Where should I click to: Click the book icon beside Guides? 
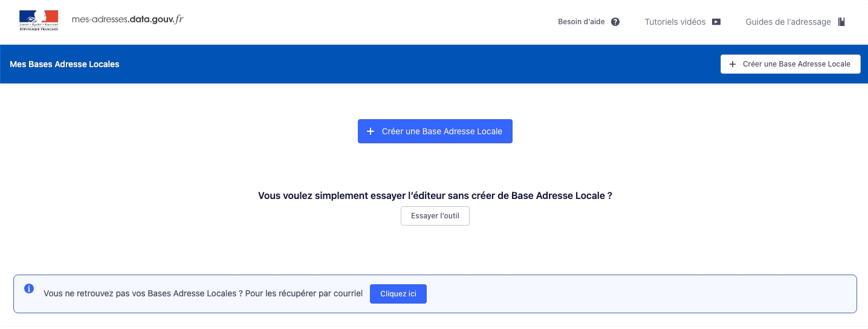[x=841, y=22]
